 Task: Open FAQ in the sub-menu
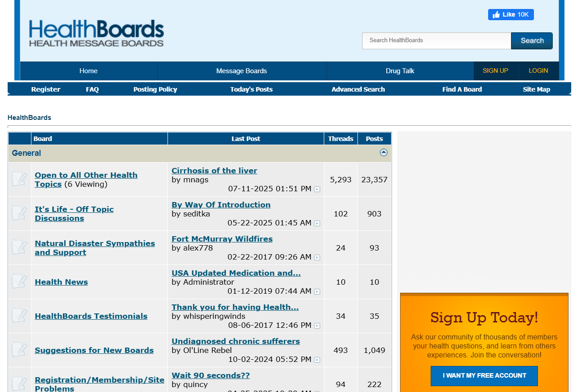[93, 89]
